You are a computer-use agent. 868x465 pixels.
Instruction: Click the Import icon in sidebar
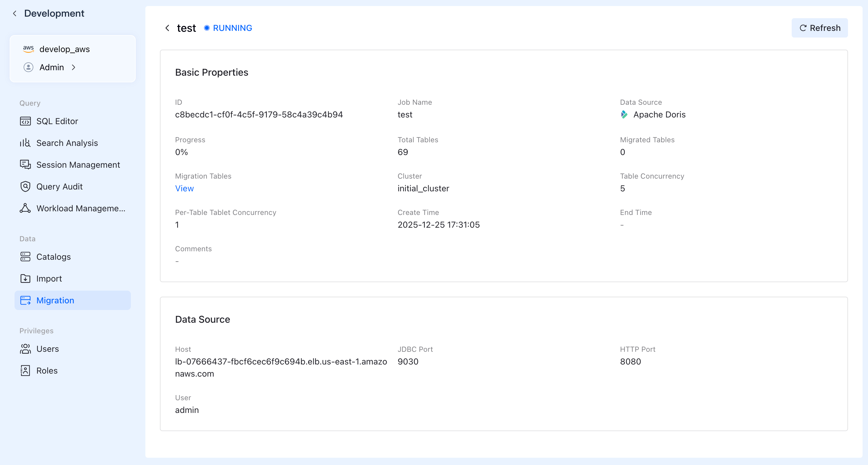25,279
